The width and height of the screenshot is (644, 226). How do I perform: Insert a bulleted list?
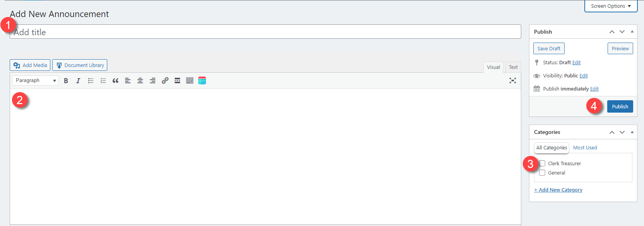pyautogui.click(x=91, y=80)
